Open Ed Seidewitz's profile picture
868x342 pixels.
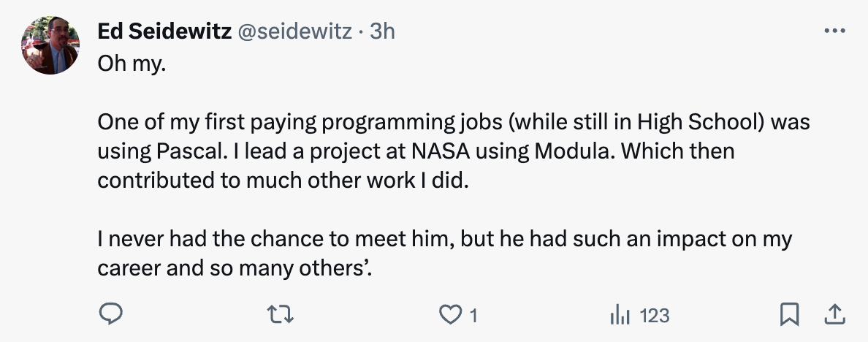[50, 45]
